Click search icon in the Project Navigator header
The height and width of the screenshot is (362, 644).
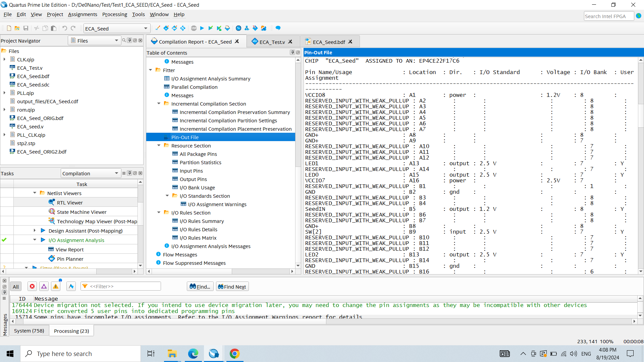coord(124,41)
